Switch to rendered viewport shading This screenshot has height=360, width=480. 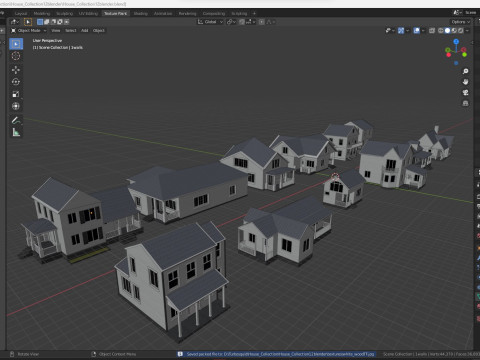click(461, 31)
